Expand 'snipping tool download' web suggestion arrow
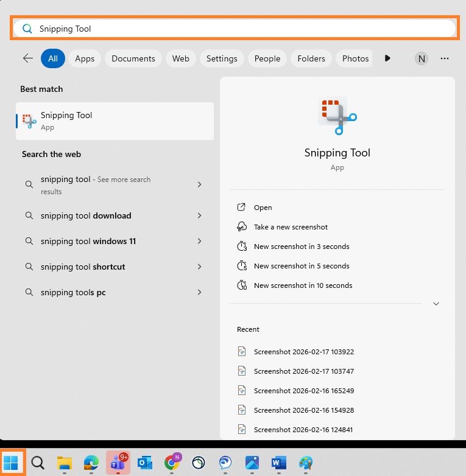The height and width of the screenshot is (476, 466). [199, 215]
